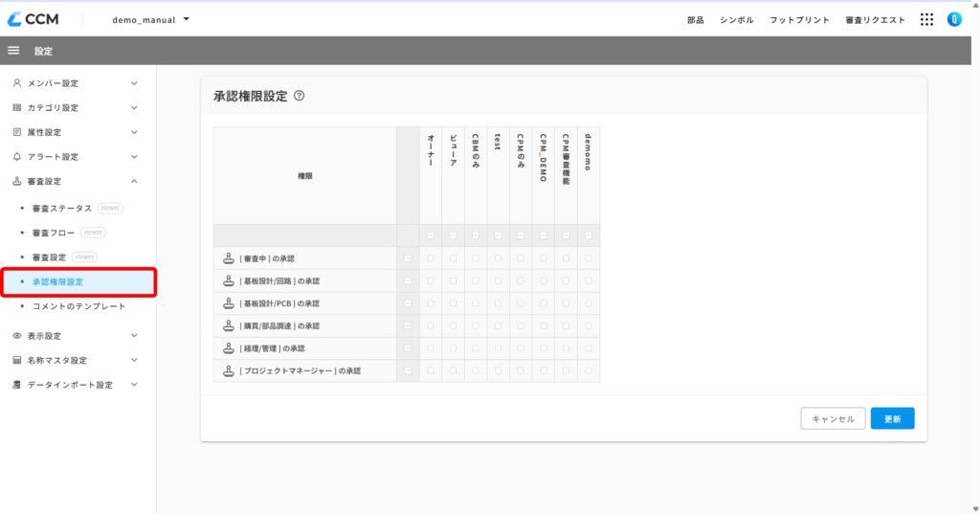
Task: Click the 名称マスタ設定 icon
Action: click(17, 360)
